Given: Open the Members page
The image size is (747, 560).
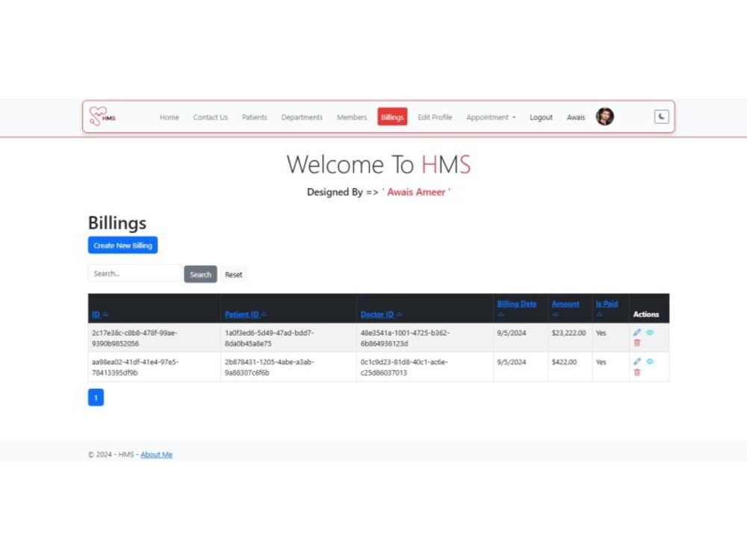Looking at the screenshot, I should coord(352,117).
